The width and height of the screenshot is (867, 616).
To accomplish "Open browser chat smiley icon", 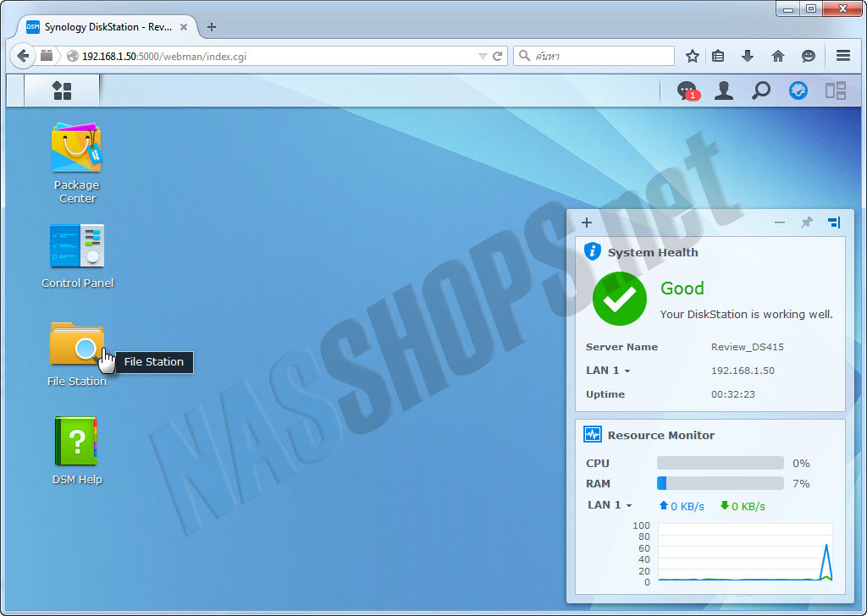I will 809,56.
